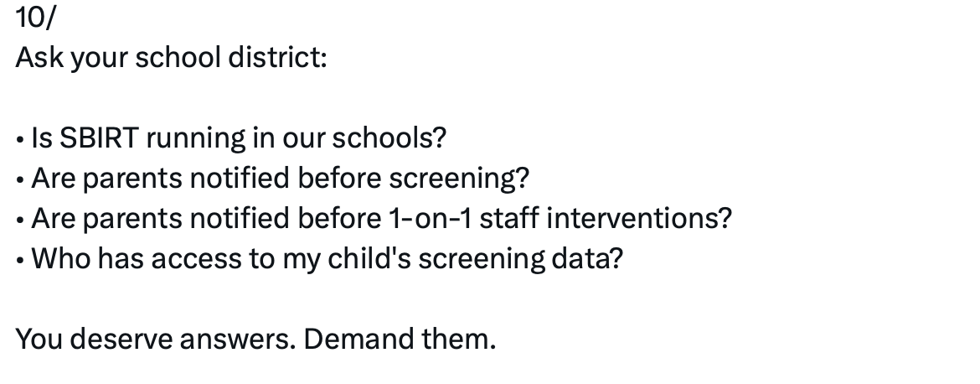Click the bullet before "Who has access"
The width and height of the screenshot is (980, 384).
20,259
